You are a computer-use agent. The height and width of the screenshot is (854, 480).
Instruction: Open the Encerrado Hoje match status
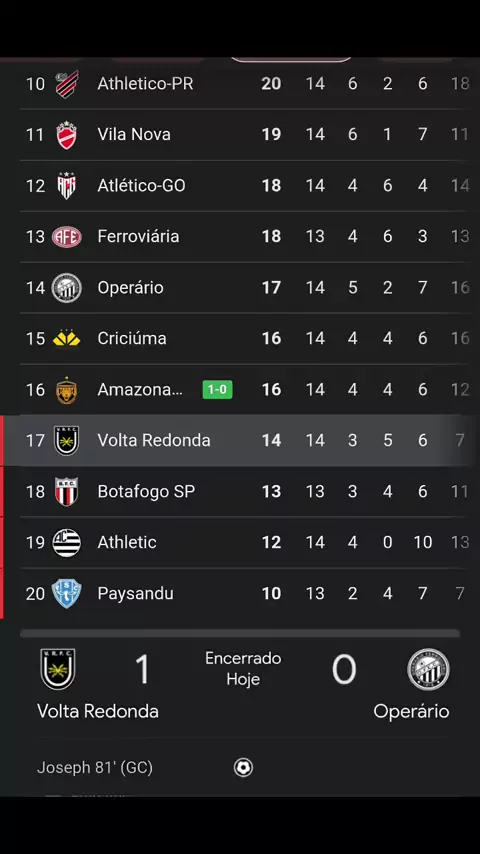point(243,669)
